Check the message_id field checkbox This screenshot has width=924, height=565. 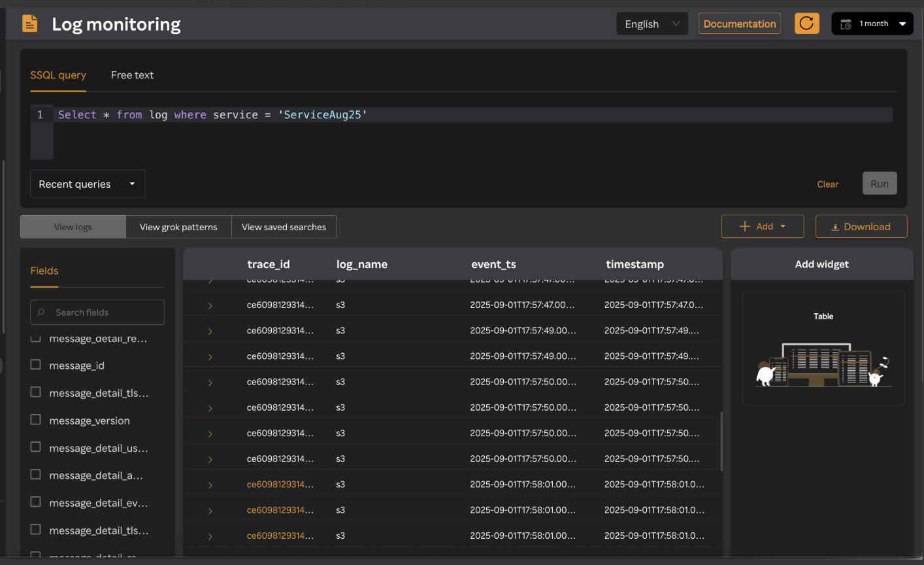click(36, 365)
